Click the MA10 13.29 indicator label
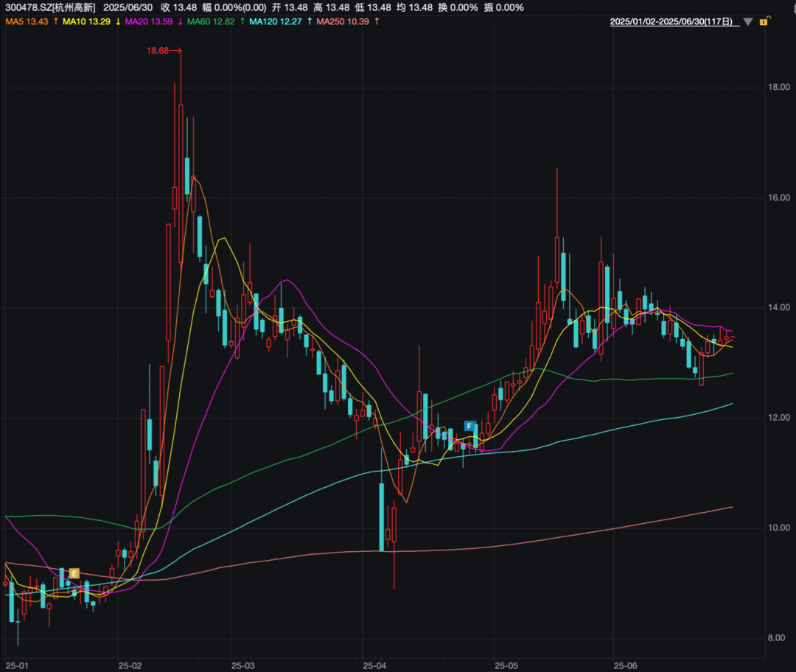This screenshot has height=672, width=796. (x=86, y=22)
